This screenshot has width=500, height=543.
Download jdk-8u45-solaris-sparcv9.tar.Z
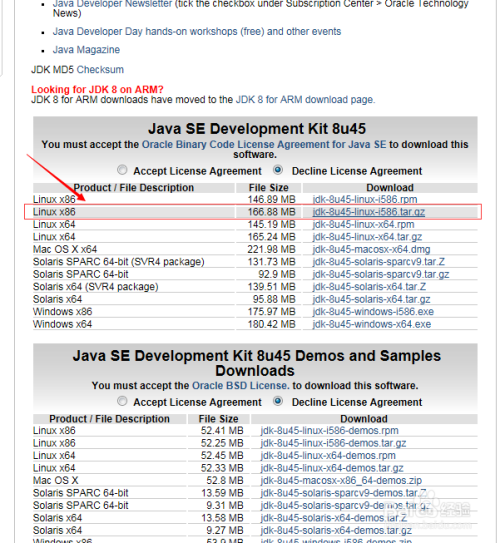(378, 262)
